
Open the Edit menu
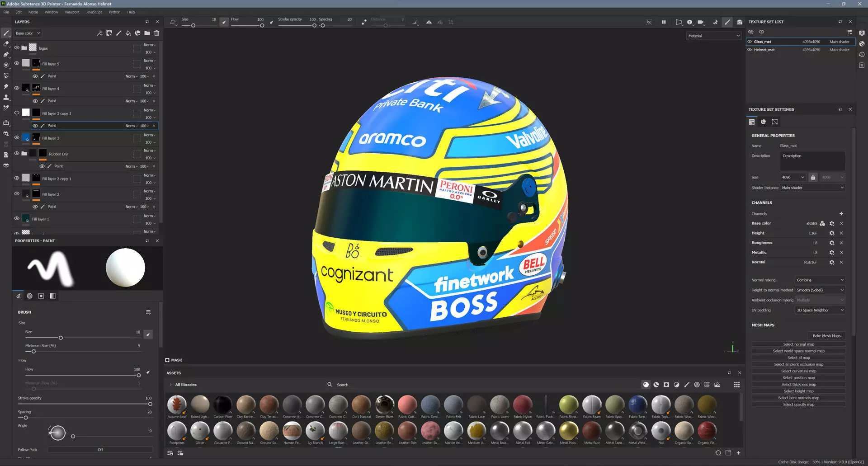click(19, 12)
